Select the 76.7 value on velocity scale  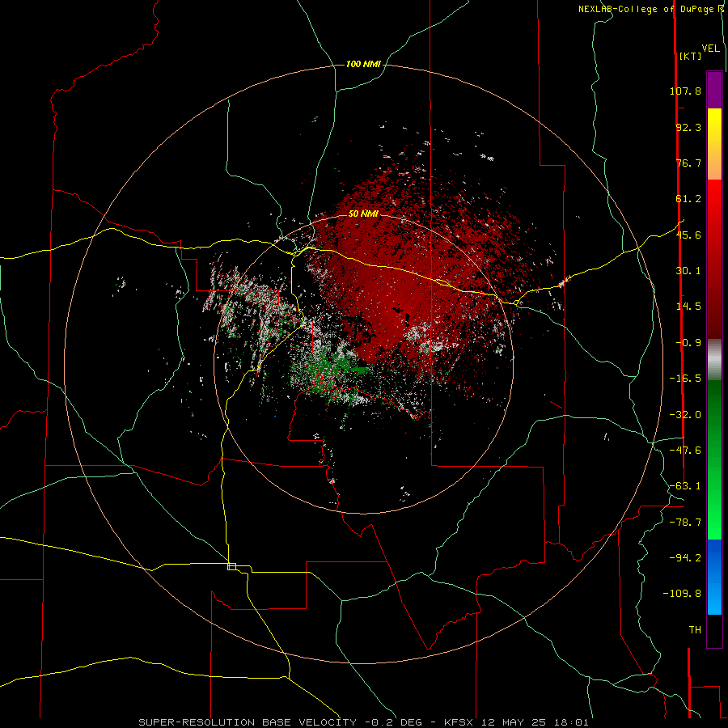coord(688,163)
